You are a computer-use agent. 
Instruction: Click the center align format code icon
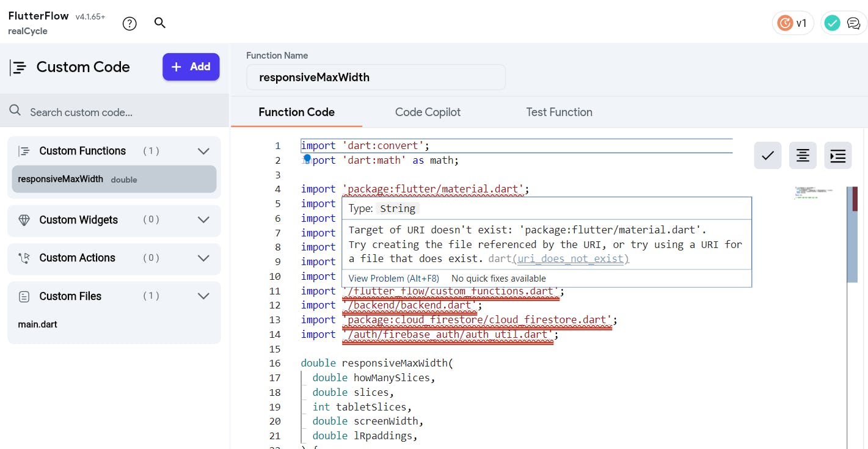pos(803,155)
